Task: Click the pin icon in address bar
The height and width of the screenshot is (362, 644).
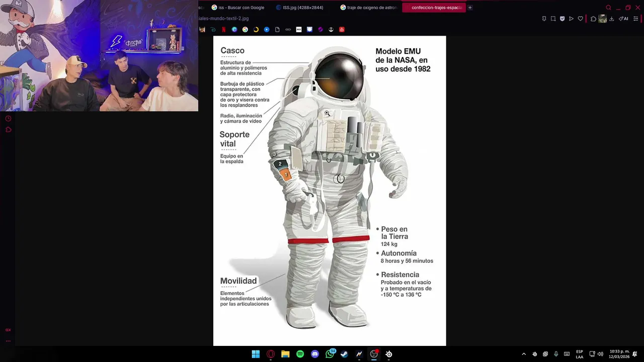Action: point(544,19)
